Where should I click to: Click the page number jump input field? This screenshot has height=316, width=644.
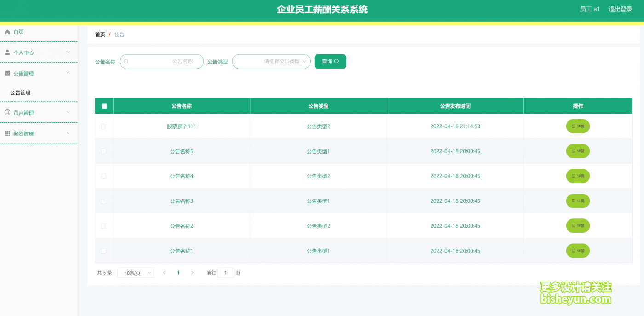click(x=225, y=273)
